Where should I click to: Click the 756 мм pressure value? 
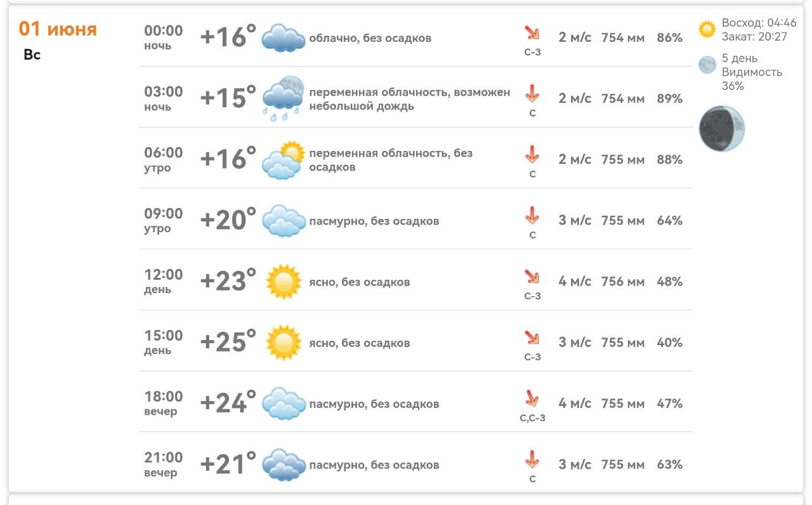623,282
